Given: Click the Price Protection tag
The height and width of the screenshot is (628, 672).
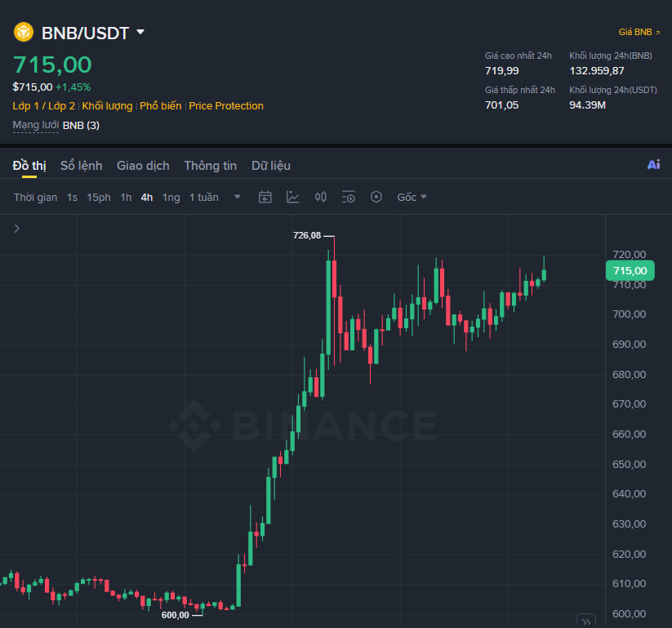Looking at the screenshot, I should pos(226,106).
